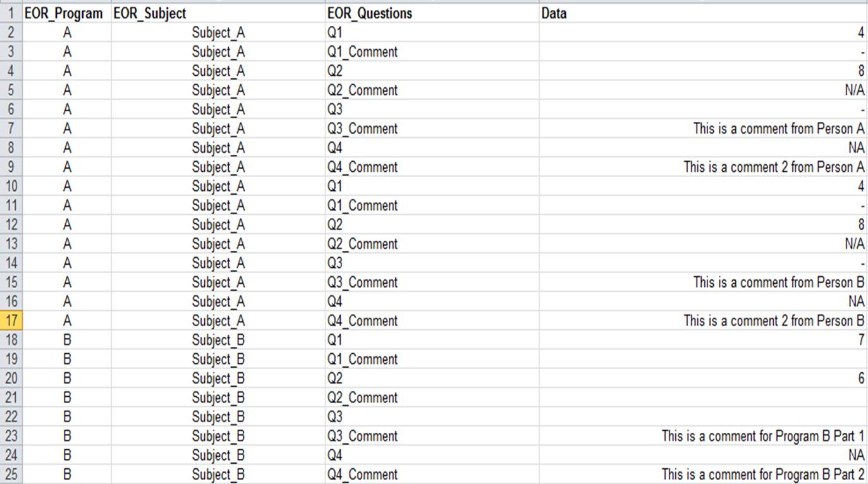Select the Subject_B cell in row 18

coord(218,340)
